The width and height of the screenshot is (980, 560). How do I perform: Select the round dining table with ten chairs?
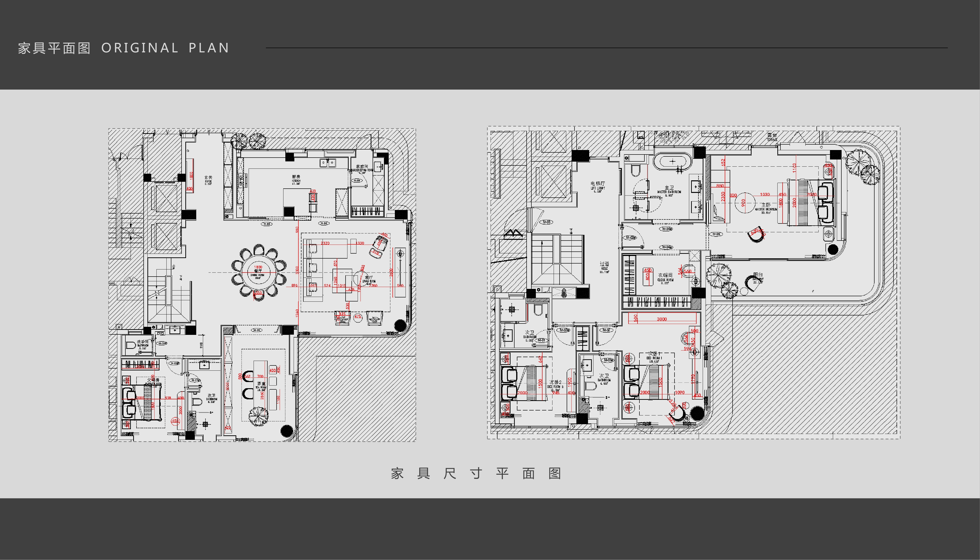pyautogui.click(x=259, y=272)
